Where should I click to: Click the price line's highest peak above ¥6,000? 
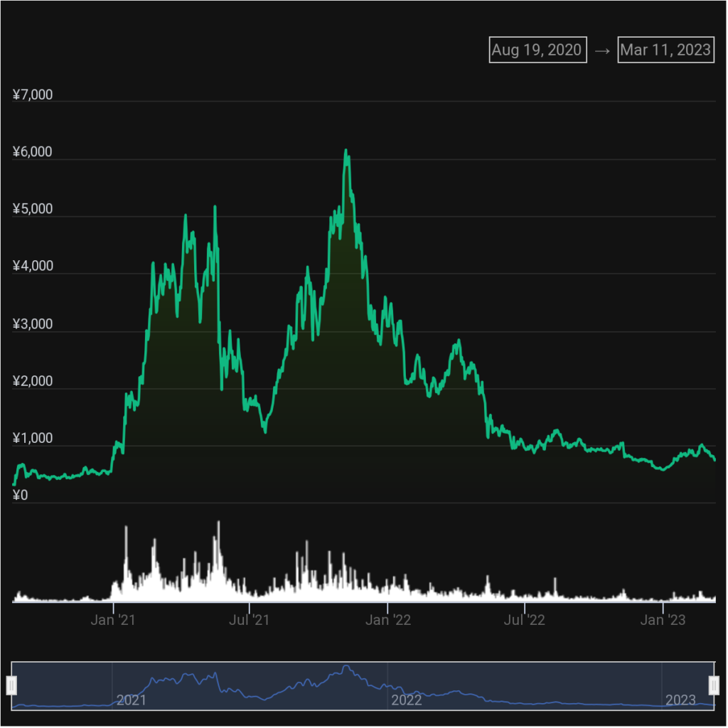pyautogui.click(x=346, y=151)
